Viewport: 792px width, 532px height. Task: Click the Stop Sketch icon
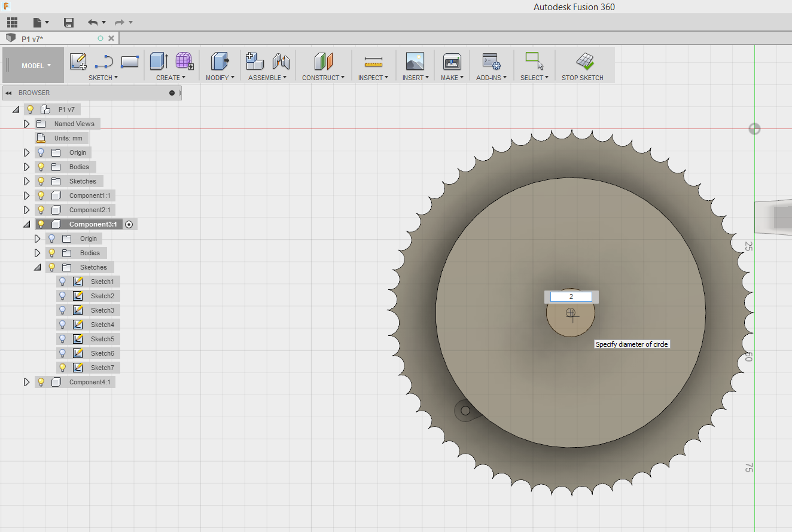[x=585, y=61]
